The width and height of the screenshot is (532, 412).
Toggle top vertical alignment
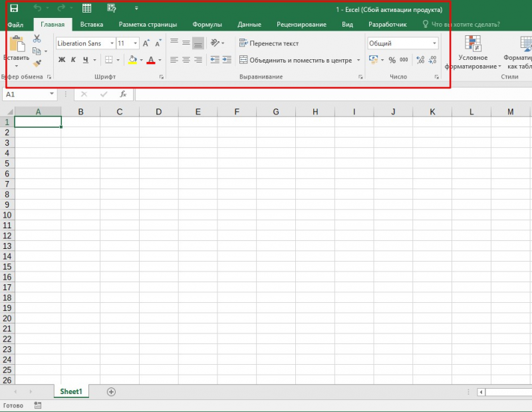174,43
